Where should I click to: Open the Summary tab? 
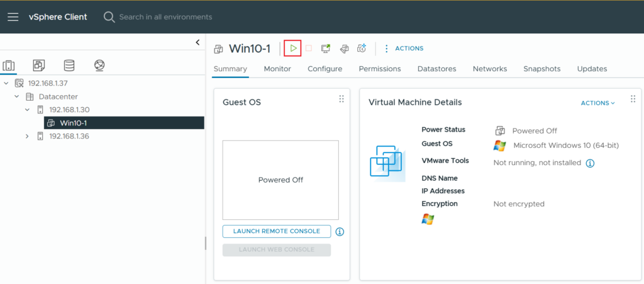coord(230,69)
